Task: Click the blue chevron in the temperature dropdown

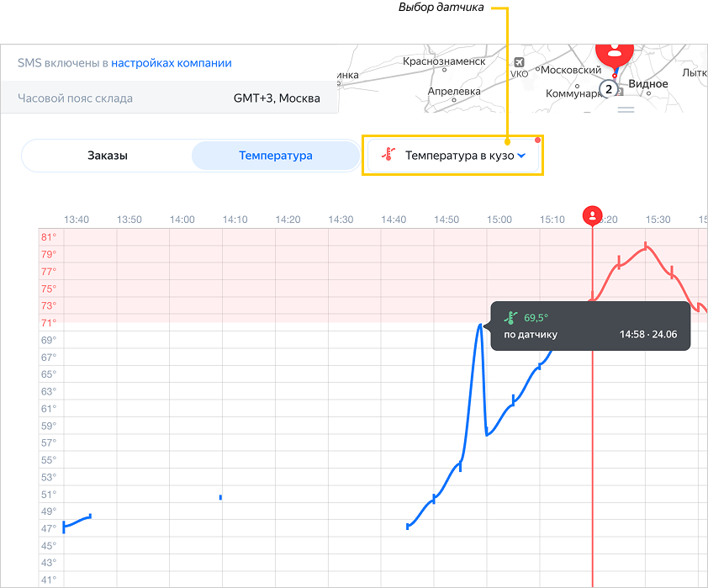Action: [x=521, y=156]
